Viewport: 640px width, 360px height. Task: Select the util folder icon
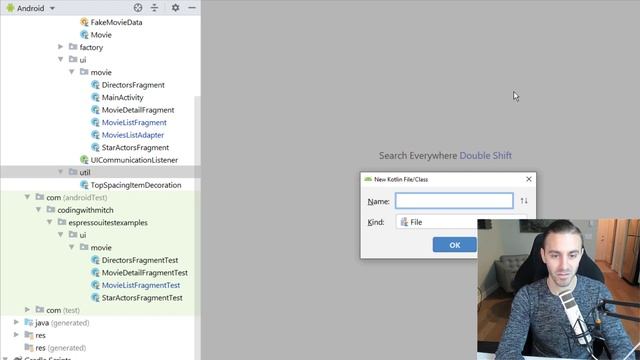click(73, 172)
